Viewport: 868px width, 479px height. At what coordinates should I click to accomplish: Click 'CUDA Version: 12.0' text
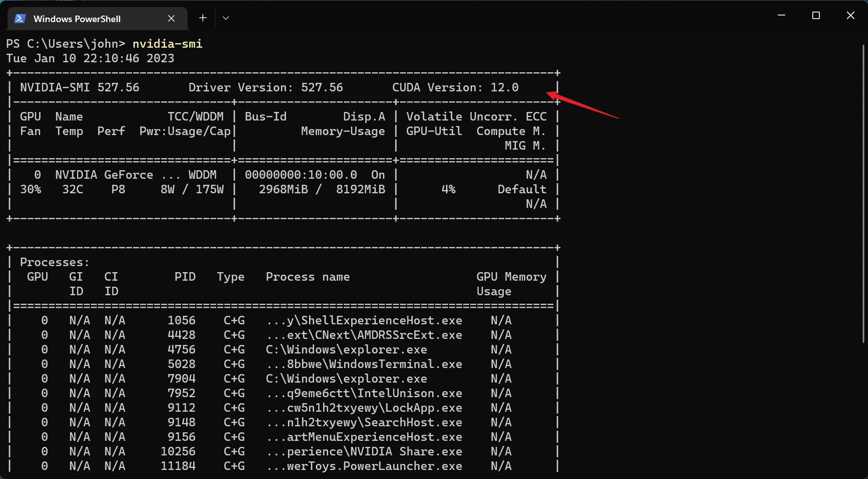[x=456, y=87]
